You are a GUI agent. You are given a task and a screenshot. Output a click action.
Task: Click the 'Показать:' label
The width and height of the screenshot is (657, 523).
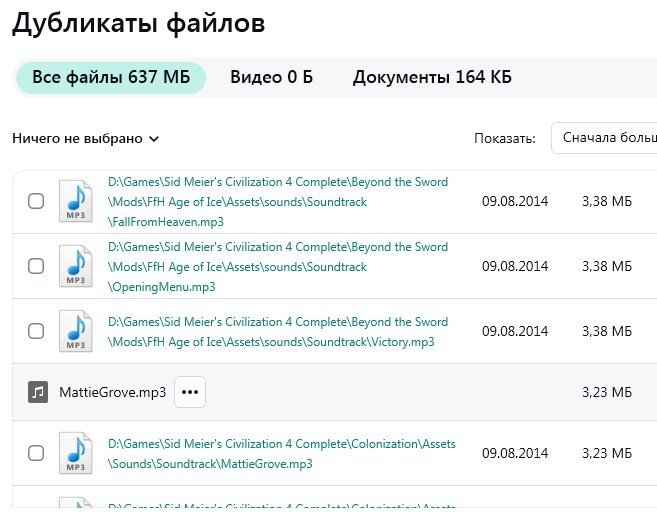[x=505, y=138]
